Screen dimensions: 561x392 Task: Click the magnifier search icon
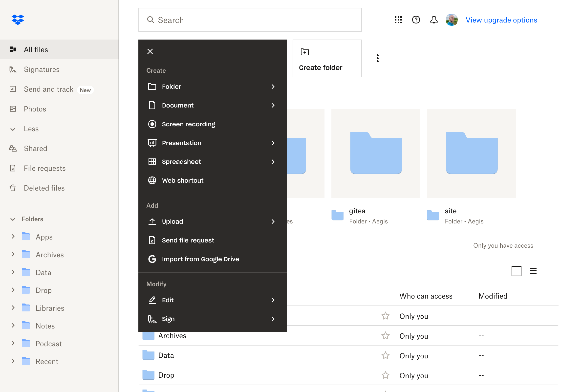click(151, 20)
